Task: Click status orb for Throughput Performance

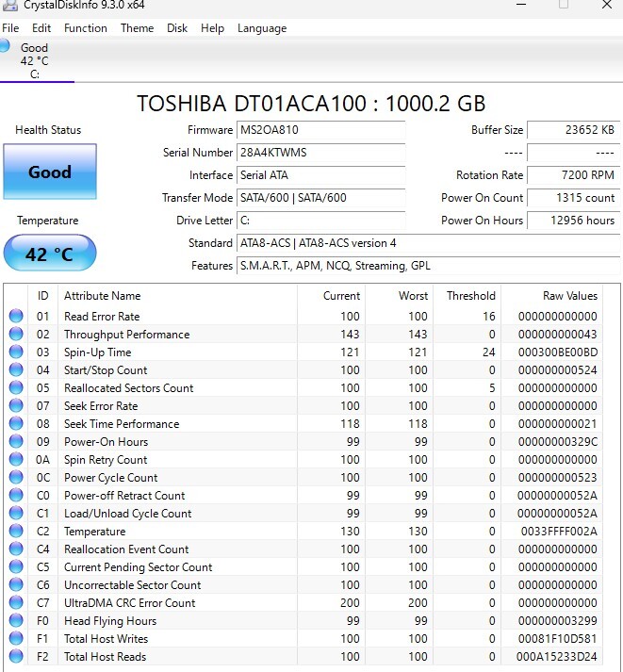Action: (16, 334)
